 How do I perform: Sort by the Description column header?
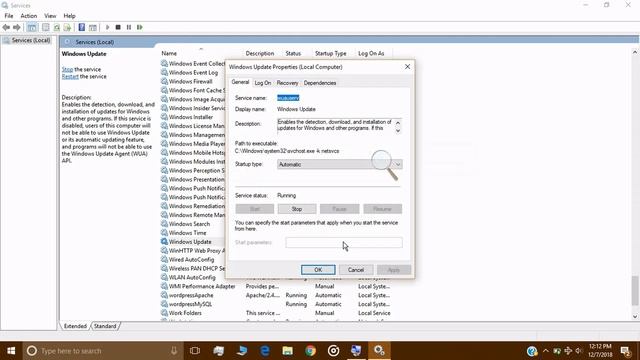[x=260, y=53]
